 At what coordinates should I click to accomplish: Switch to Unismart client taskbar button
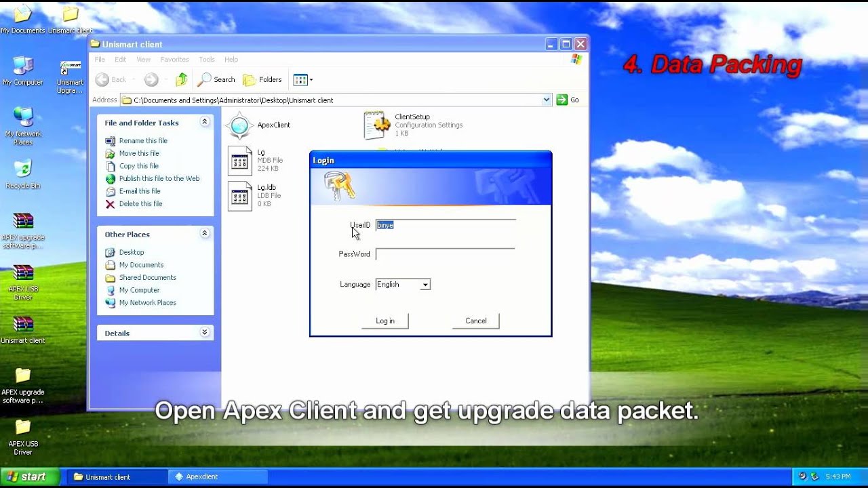coord(116,477)
